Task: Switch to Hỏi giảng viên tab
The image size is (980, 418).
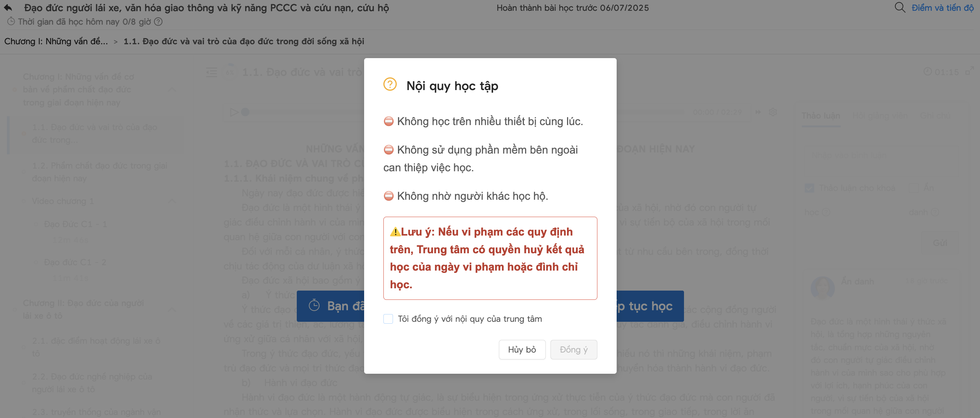Action: (880, 115)
